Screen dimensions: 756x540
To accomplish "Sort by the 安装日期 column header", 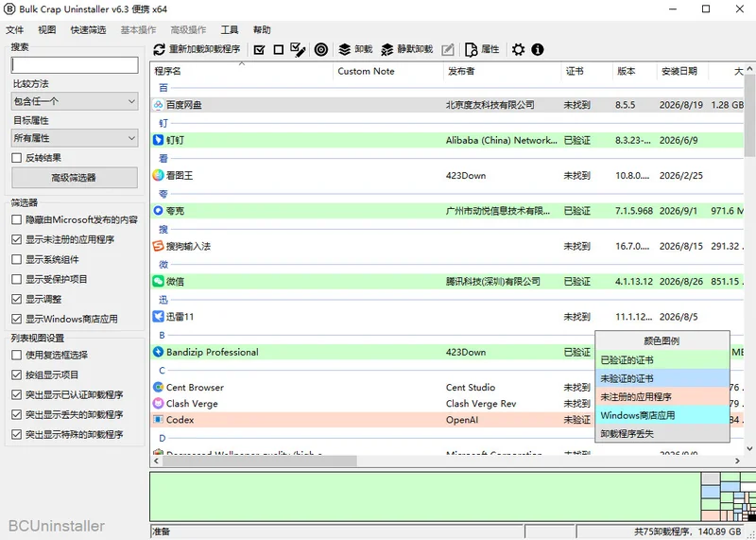I will pos(682,71).
